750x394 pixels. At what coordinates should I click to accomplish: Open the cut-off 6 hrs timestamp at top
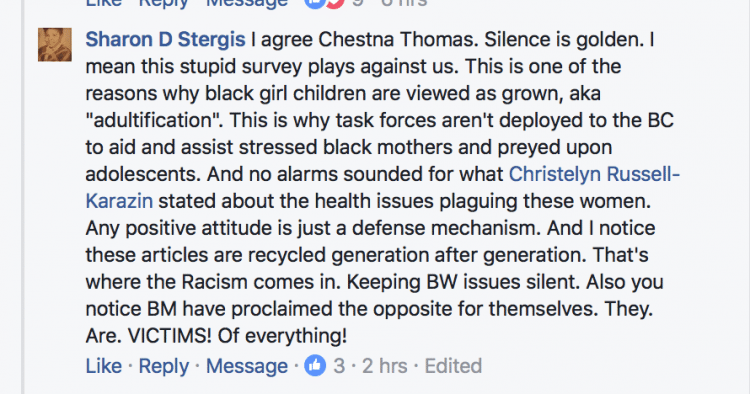(404, 3)
